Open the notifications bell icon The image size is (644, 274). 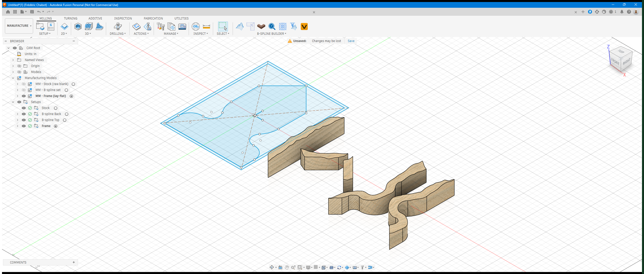[x=622, y=12]
